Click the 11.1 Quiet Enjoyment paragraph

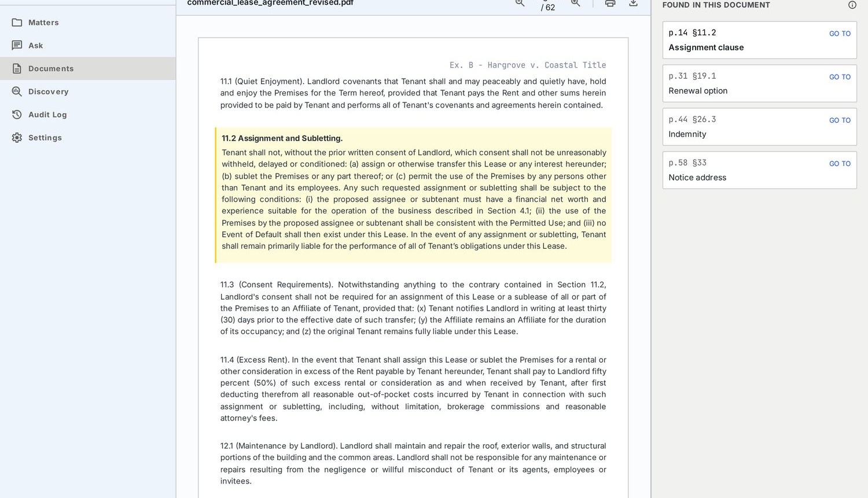pos(413,93)
